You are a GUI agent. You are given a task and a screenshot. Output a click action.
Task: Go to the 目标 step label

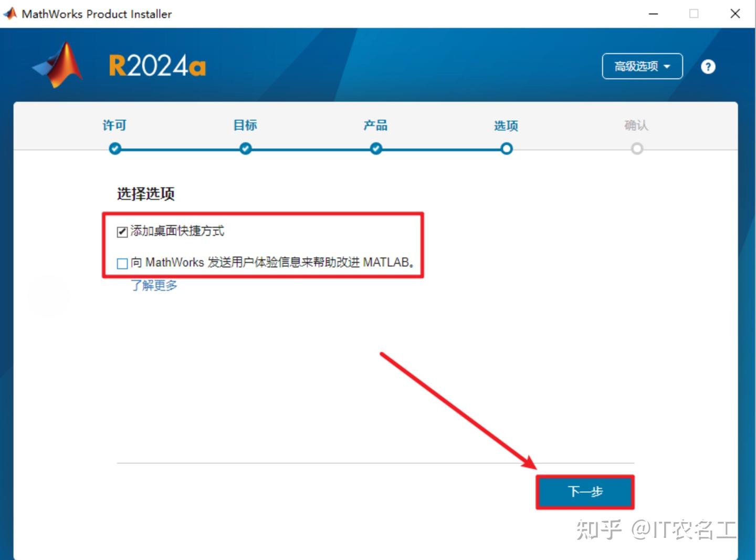point(245,125)
